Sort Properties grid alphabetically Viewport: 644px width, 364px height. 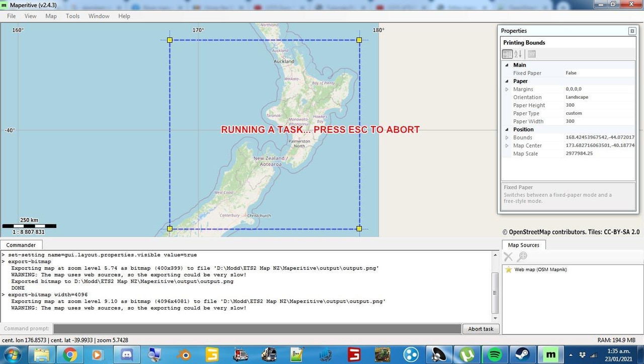pos(518,54)
